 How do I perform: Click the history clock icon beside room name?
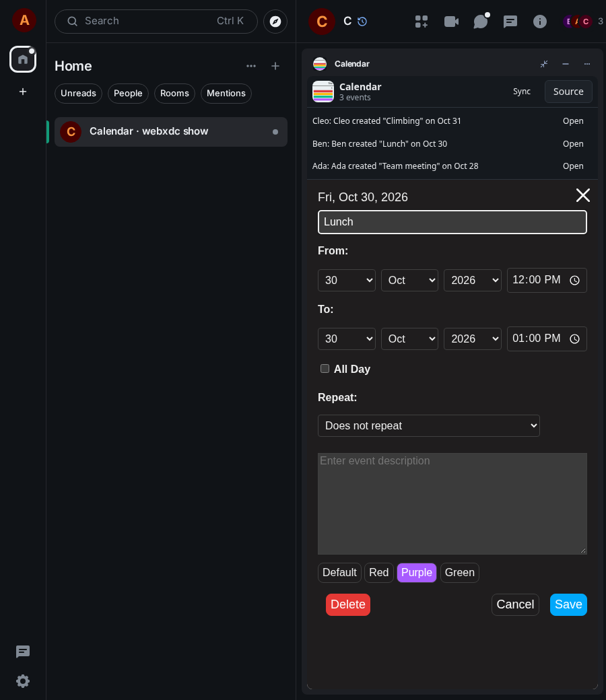click(362, 22)
